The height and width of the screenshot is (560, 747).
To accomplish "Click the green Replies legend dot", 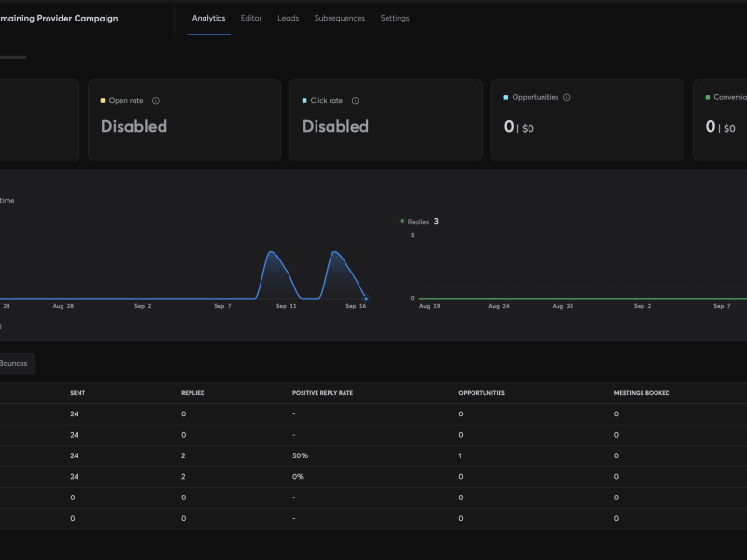I will click(402, 221).
